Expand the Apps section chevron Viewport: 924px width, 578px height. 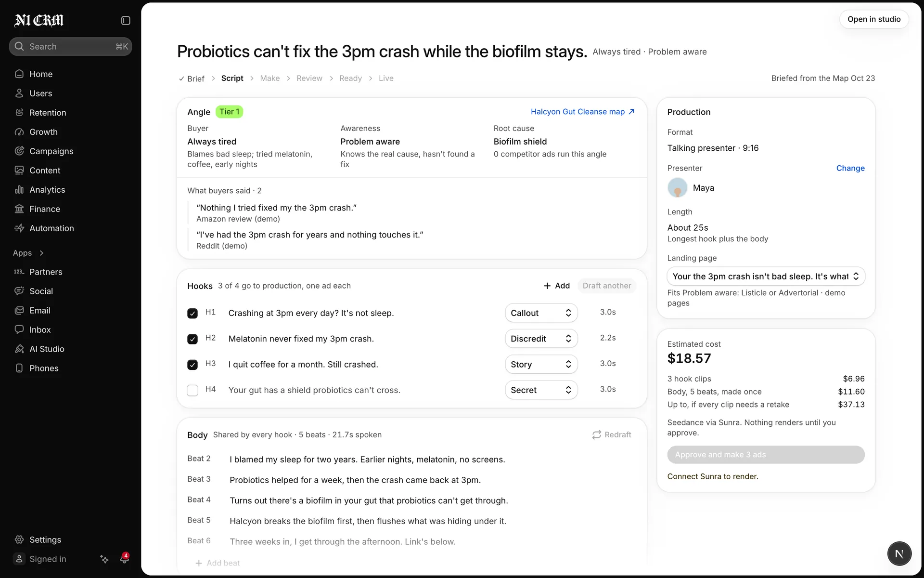(41, 253)
